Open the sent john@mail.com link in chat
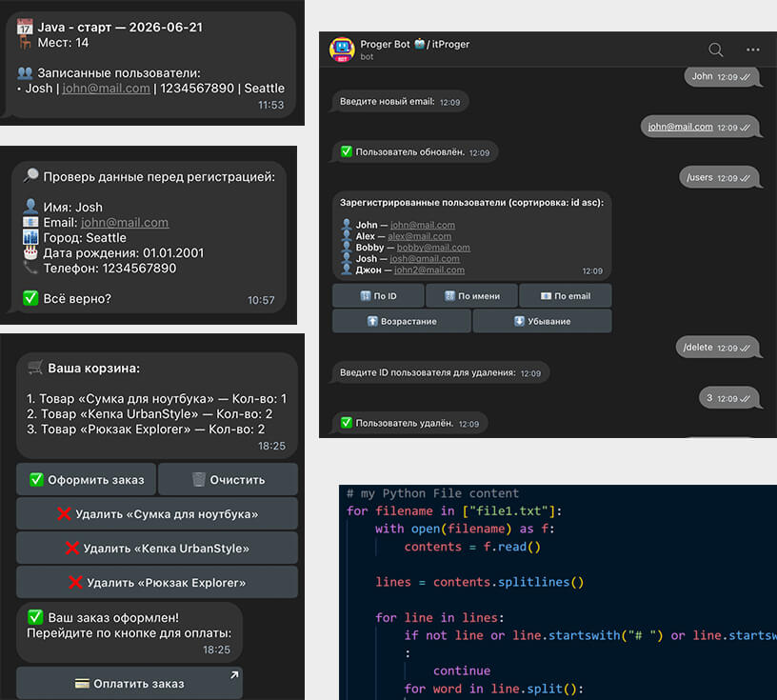 coord(681,127)
